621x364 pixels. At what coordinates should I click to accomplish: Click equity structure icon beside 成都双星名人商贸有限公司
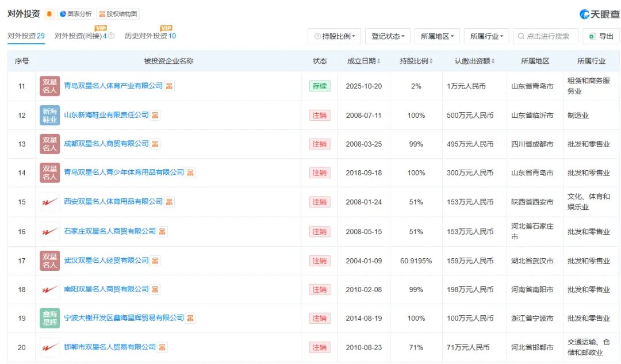(x=155, y=144)
